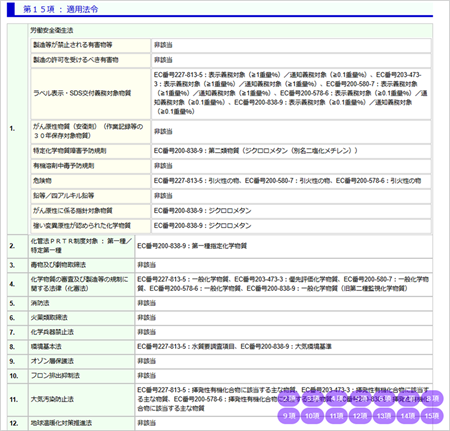
Task: Click the 危険物 label cell
Action: click(x=91, y=181)
